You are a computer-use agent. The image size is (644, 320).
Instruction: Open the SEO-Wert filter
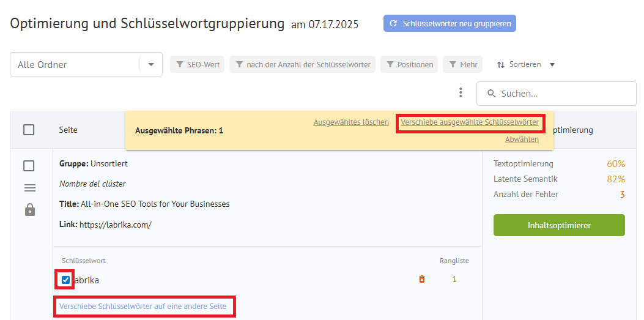pyautogui.click(x=197, y=64)
